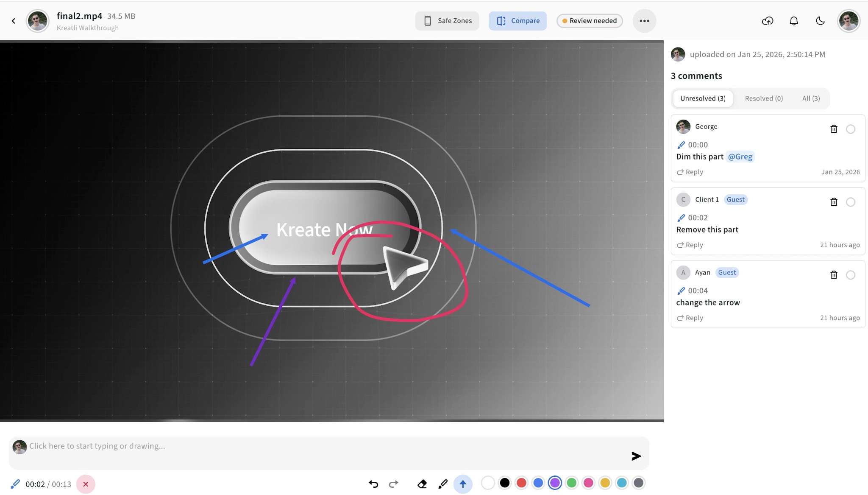Go back with the chevron arrow
Viewport: 868px width, 495px height.
(13, 20)
